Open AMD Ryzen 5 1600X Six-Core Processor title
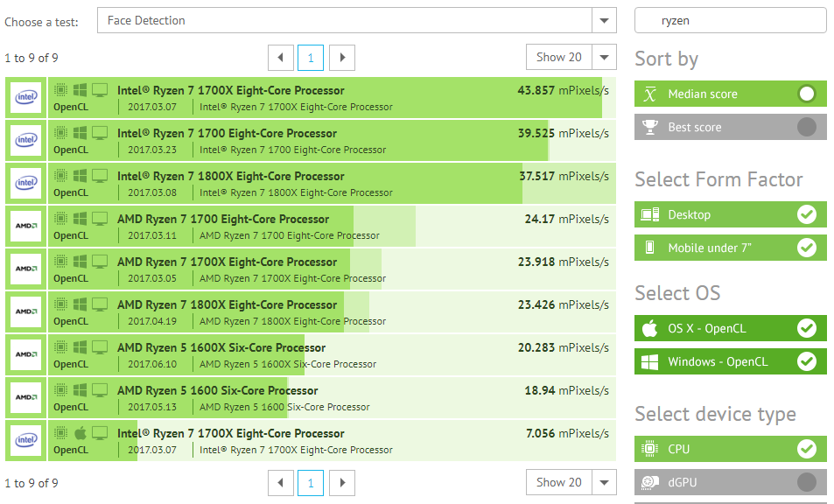 click(x=221, y=347)
